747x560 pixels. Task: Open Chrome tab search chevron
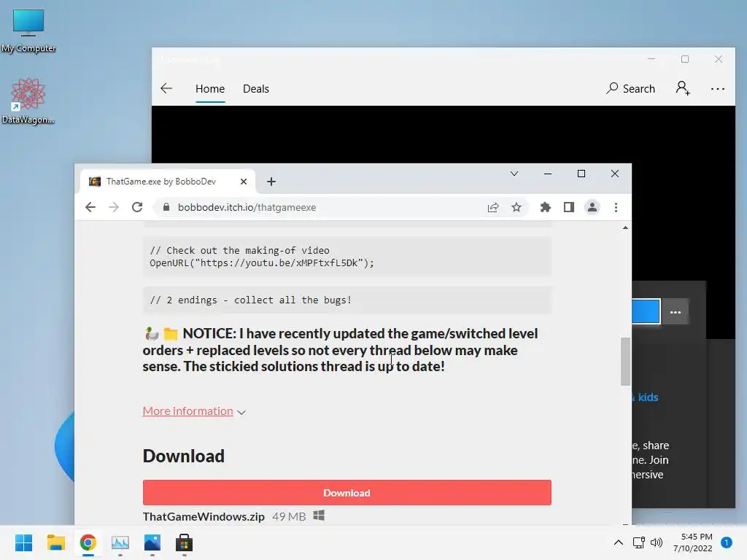pyautogui.click(x=514, y=174)
